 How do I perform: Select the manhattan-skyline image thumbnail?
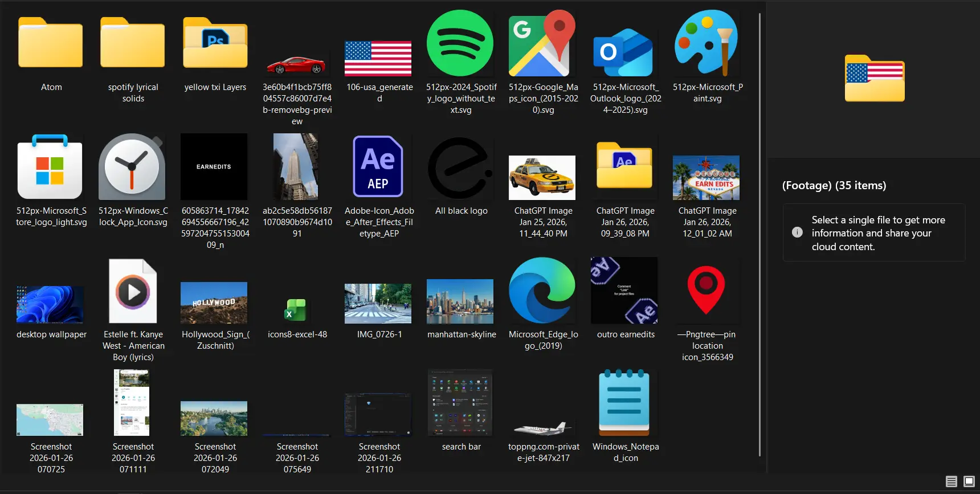(460, 301)
